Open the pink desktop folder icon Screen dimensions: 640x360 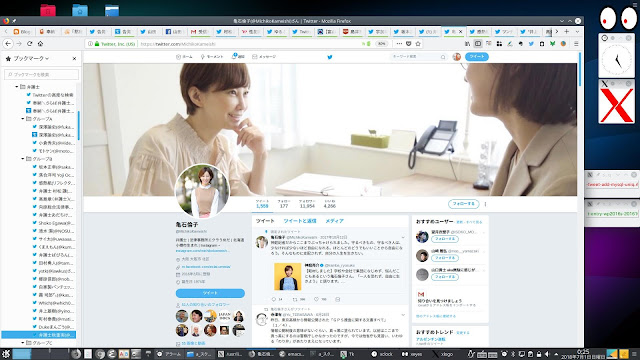(48, 10)
